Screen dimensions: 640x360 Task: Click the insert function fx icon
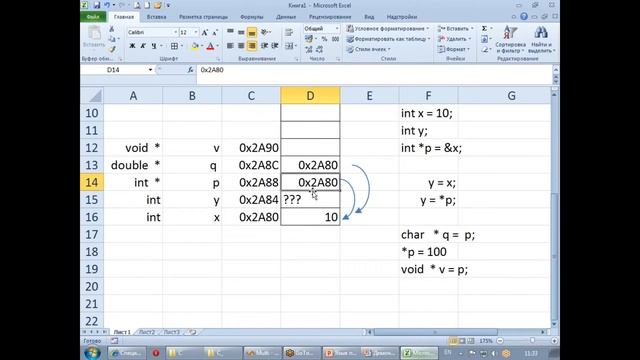click(x=190, y=70)
